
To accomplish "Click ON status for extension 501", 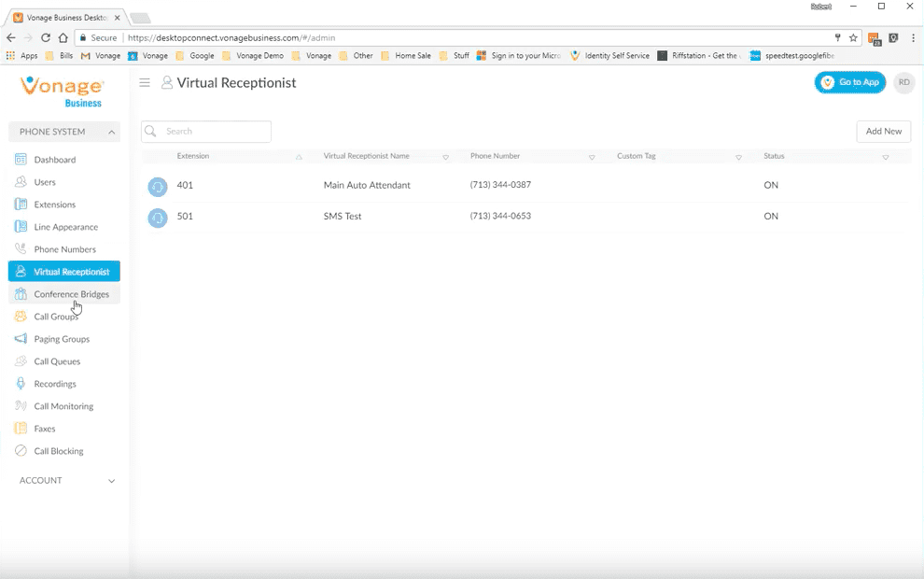I will (771, 217).
